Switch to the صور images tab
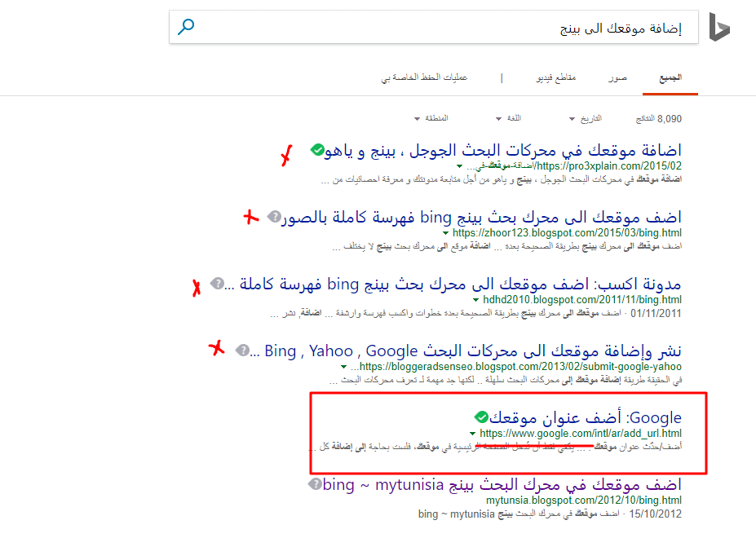The width and height of the screenshot is (756, 538). pos(617,78)
